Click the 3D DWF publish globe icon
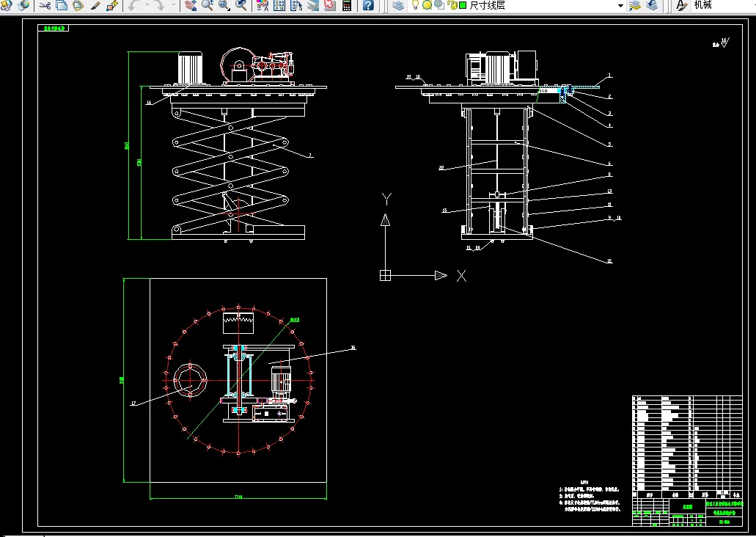The width and height of the screenshot is (756, 537). coord(23,5)
